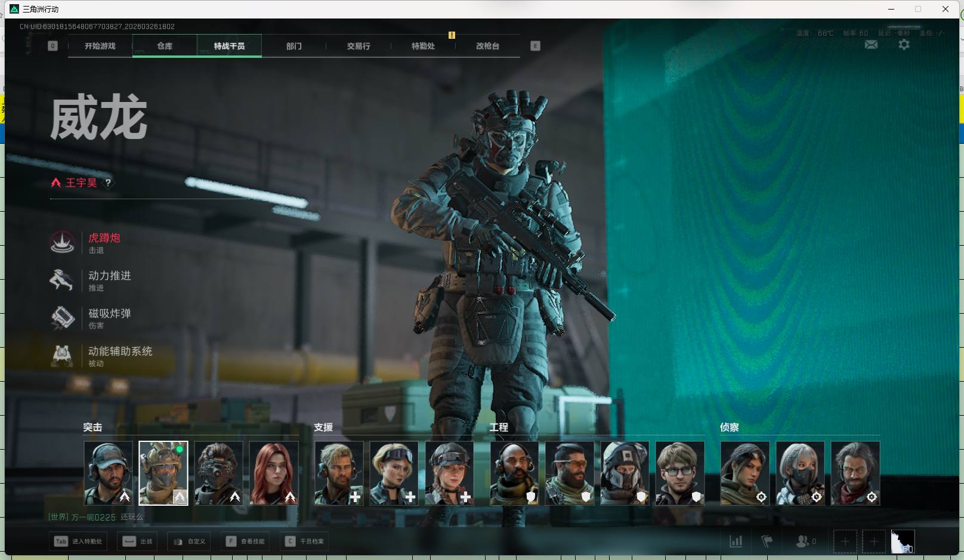Select the 磁吸炸弹 skill icon
Image resolution: width=964 pixels, height=560 pixels.
click(x=62, y=318)
